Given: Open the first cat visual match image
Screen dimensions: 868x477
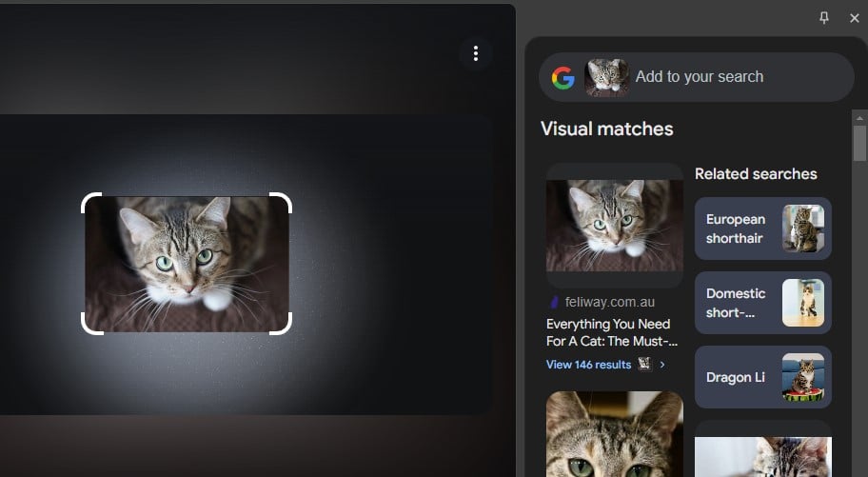Looking at the screenshot, I should point(615,226).
